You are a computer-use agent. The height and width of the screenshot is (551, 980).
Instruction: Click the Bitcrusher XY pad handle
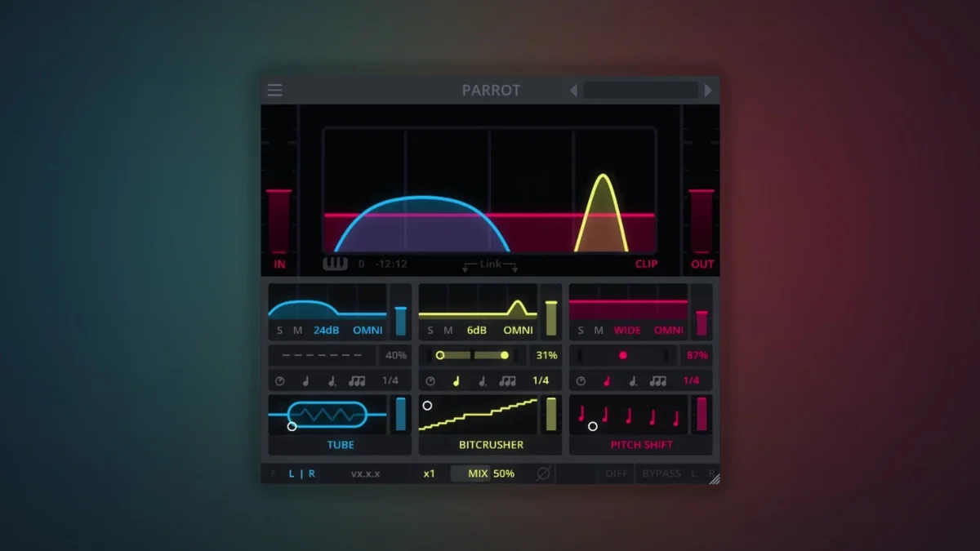427,406
